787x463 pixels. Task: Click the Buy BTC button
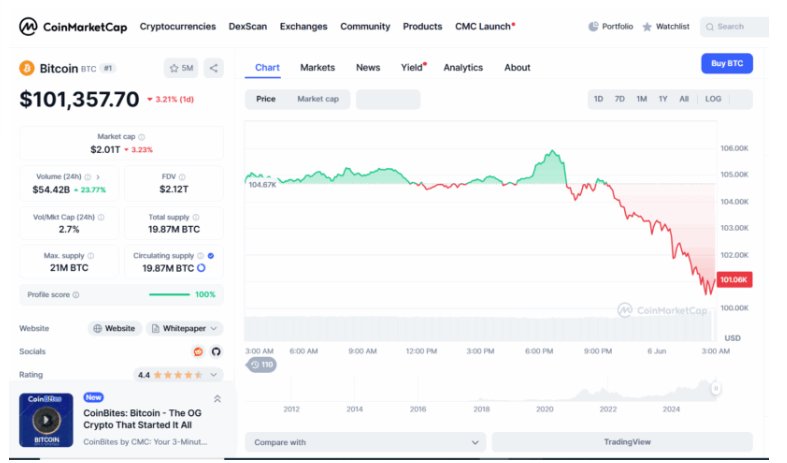[x=727, y=63]
